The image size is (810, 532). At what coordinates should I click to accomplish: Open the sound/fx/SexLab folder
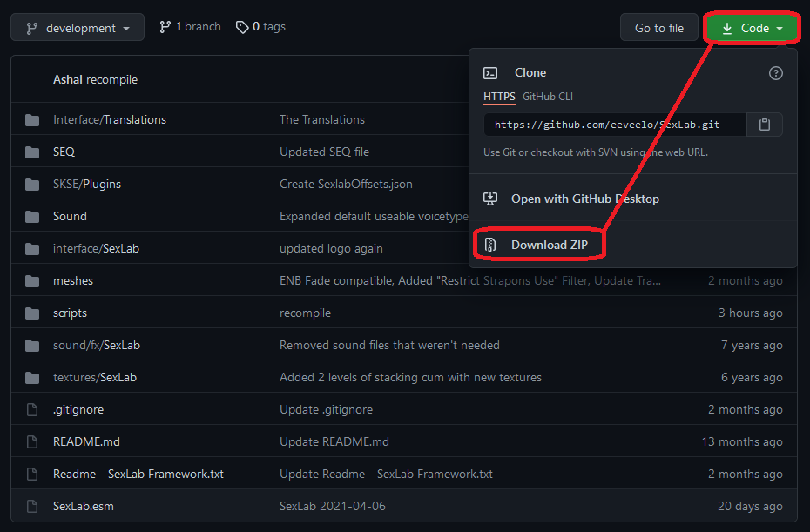click(x=97, y=345)
